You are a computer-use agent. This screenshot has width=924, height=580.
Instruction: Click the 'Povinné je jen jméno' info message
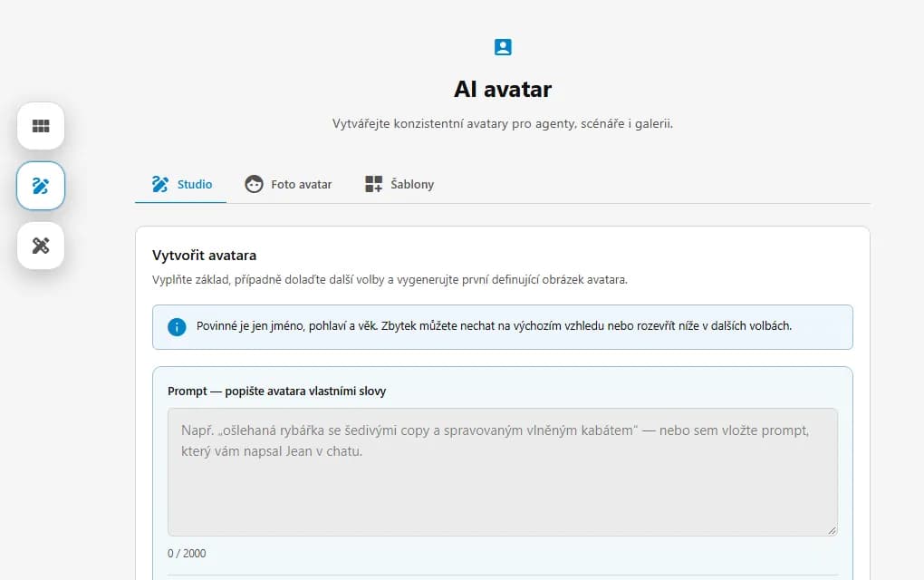[x=494, y=326]
